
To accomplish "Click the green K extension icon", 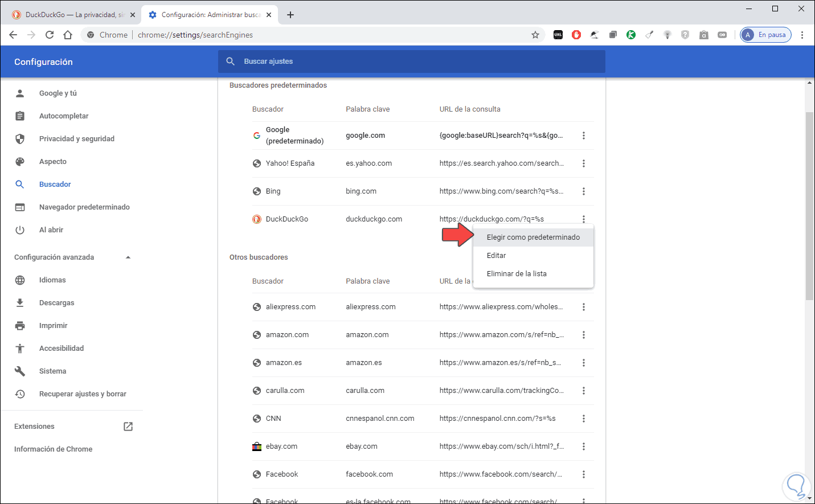I will point(631,35).
